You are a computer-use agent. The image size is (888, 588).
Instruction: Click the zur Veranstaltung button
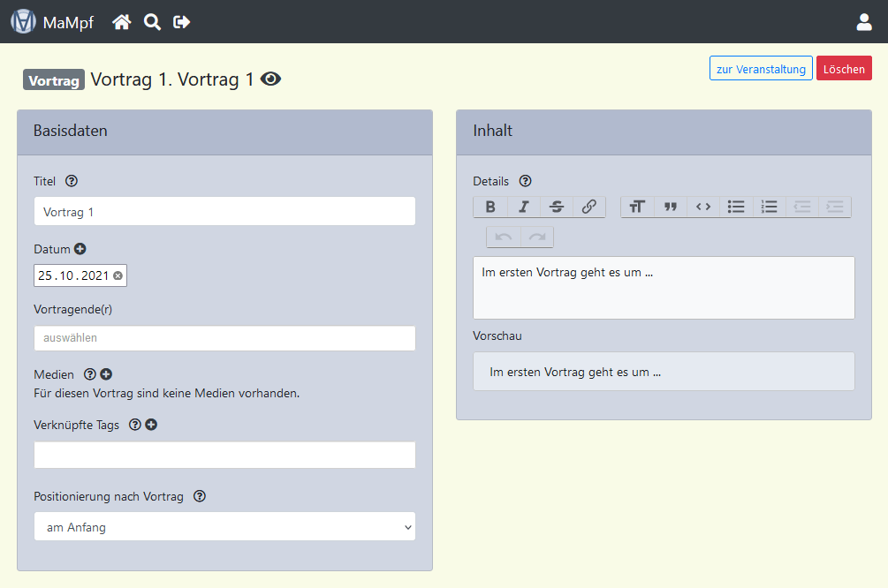point(761,69)
